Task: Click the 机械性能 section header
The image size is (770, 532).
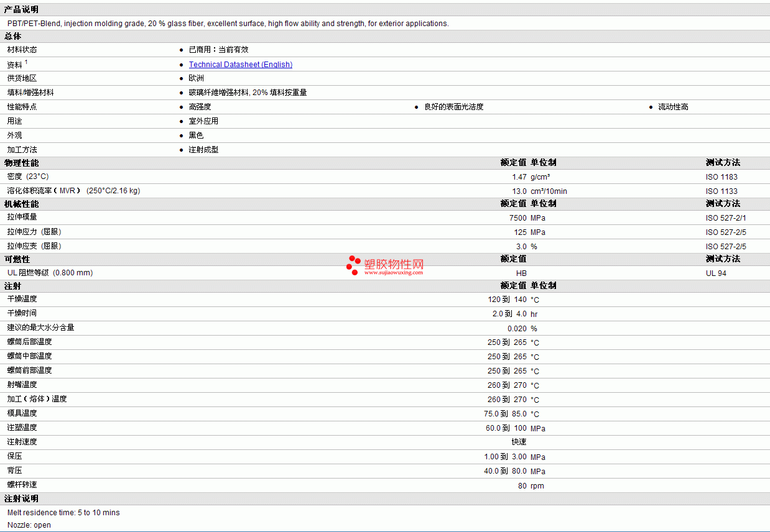Action: tap(21, 204)
